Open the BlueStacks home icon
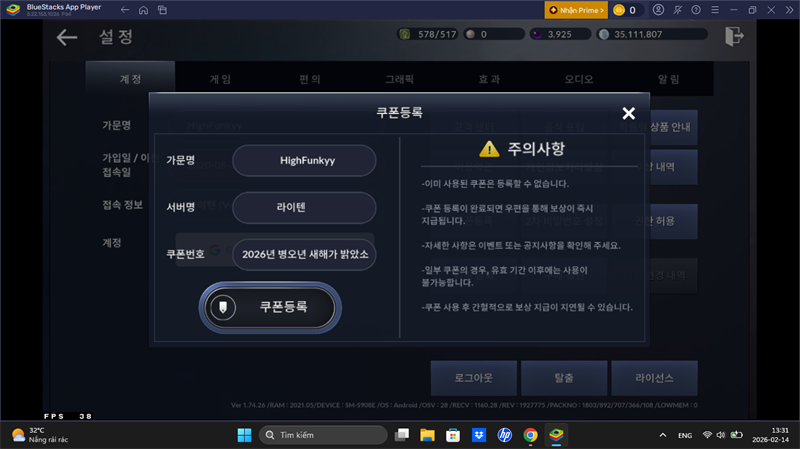This screenshot has height=449, width=800. (145, 10)
